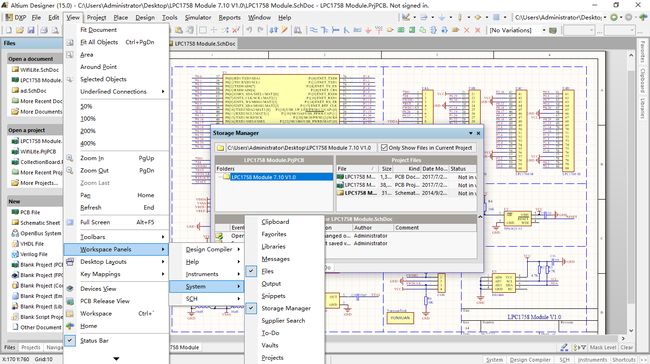Open the Simulator menu
650x364 pixels.
(198, 17)
